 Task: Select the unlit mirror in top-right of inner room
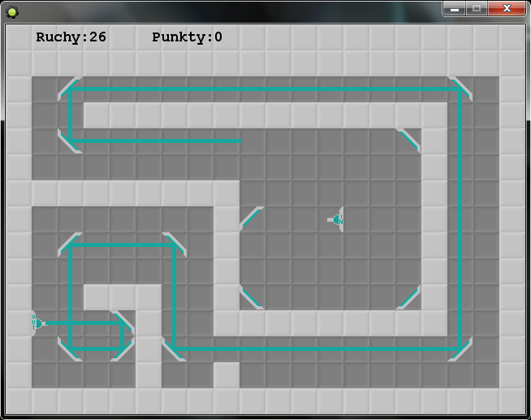tap(408, 141)
